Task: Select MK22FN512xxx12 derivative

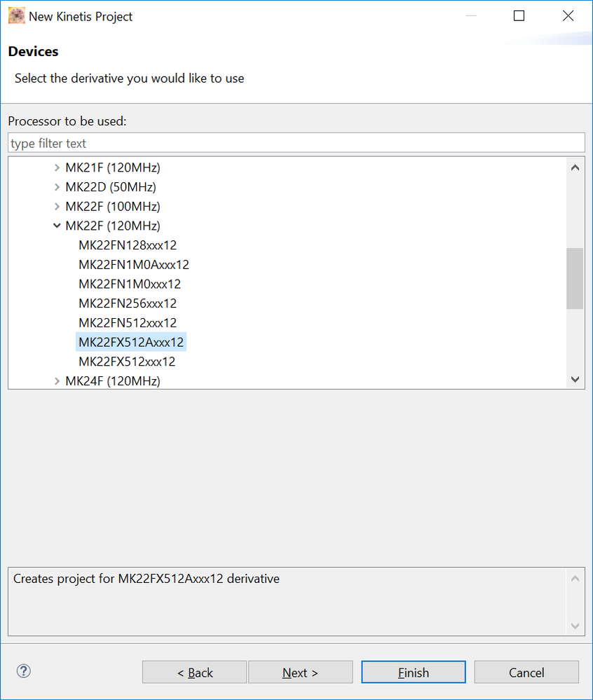Action: coord(128,323)
